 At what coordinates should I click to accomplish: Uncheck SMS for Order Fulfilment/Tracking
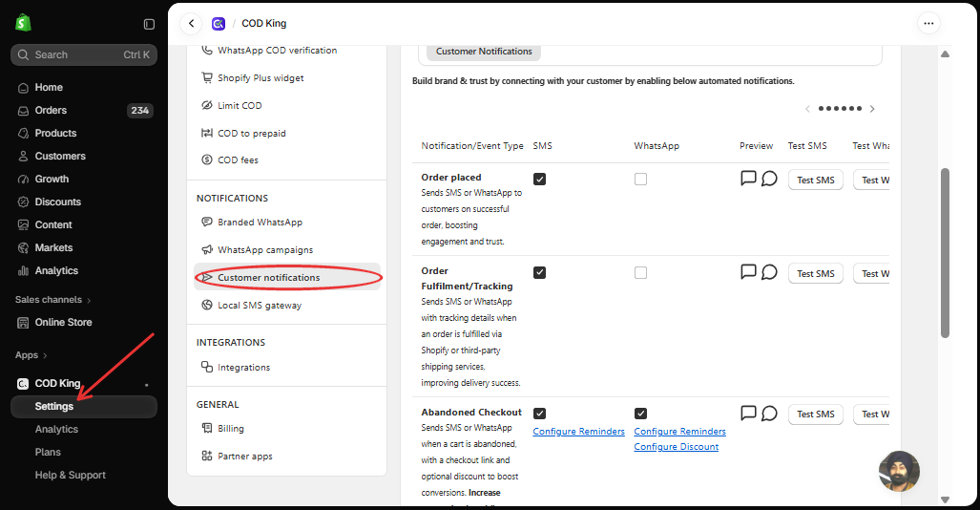(539, 273)
